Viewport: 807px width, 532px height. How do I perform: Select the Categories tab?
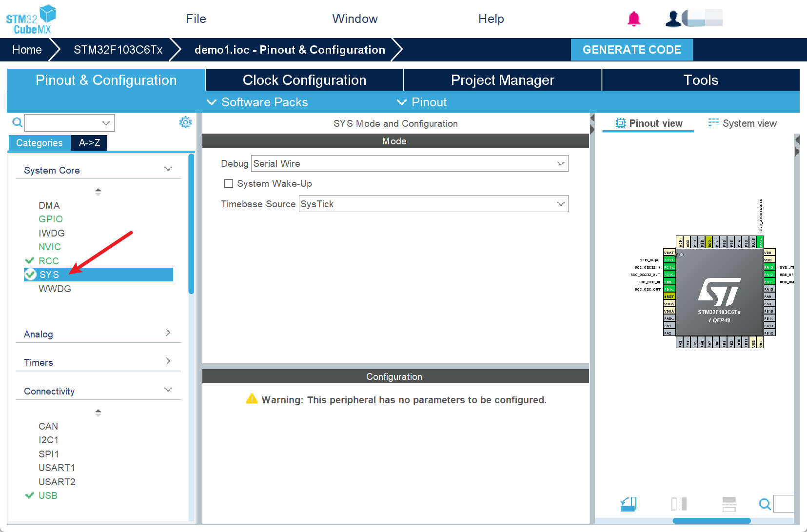[39, 143]
